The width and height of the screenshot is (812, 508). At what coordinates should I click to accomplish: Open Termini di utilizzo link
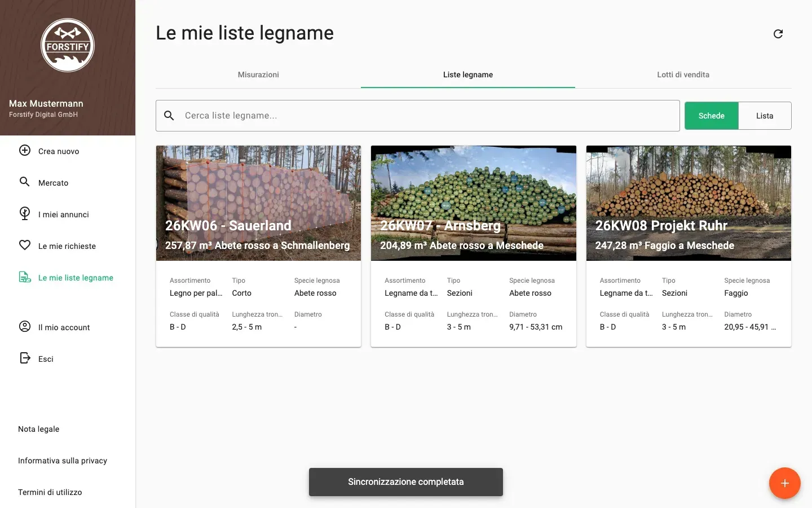[50, 492]
